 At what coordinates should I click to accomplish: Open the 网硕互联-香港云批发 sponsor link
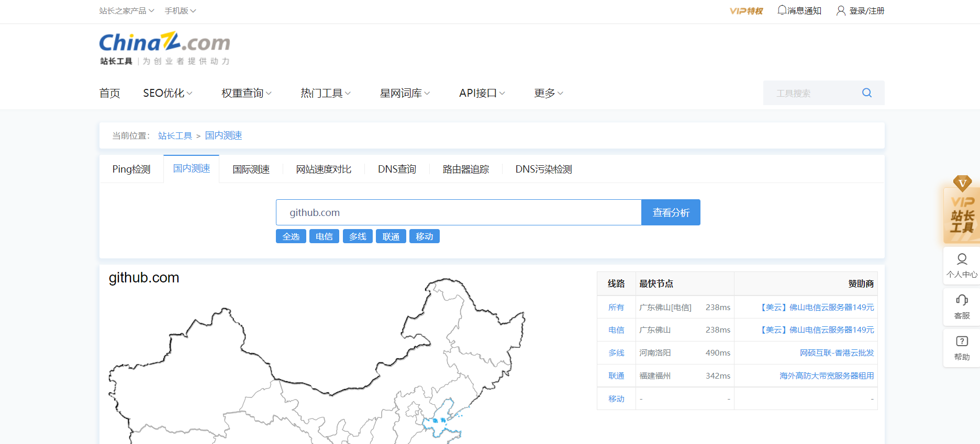[x=837, y=353]
